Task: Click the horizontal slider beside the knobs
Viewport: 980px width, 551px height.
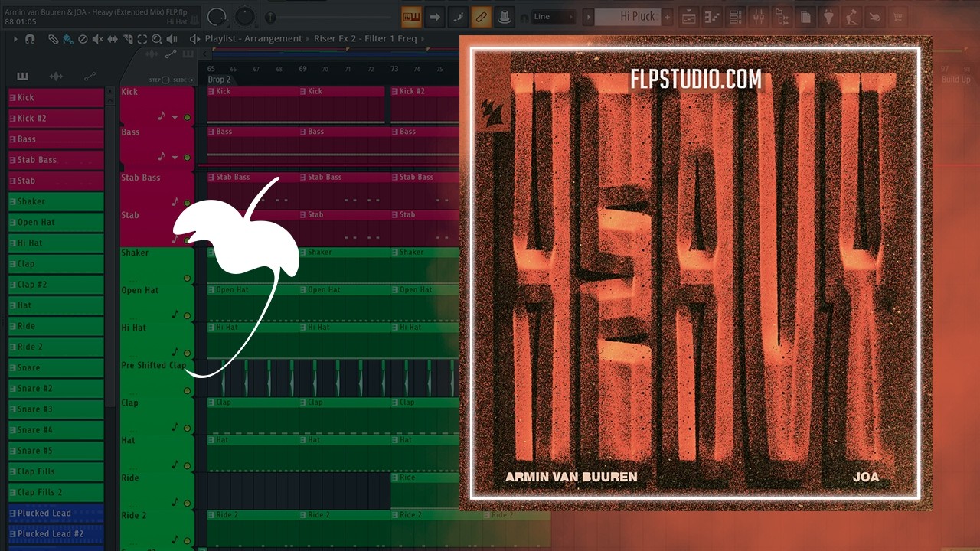Action: (329, 16)
